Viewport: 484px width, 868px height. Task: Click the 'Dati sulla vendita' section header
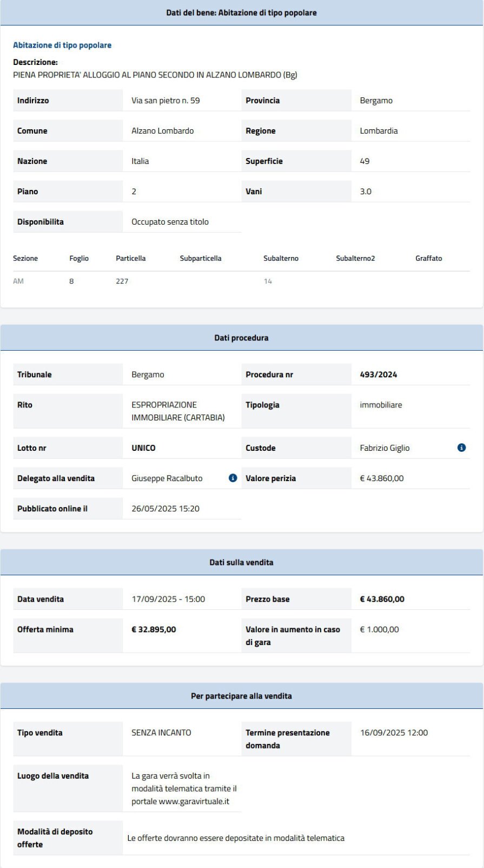click(x=241, y=562)
